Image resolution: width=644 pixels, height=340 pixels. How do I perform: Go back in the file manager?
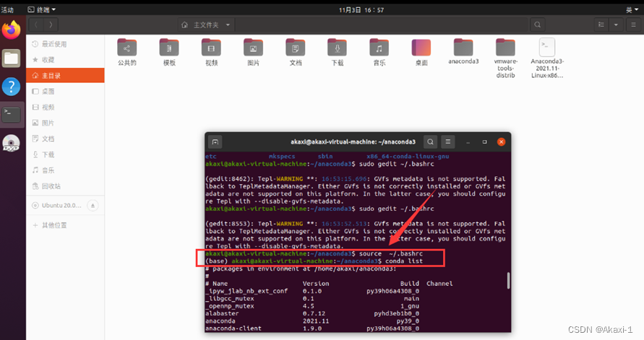[x=35, y=25]
